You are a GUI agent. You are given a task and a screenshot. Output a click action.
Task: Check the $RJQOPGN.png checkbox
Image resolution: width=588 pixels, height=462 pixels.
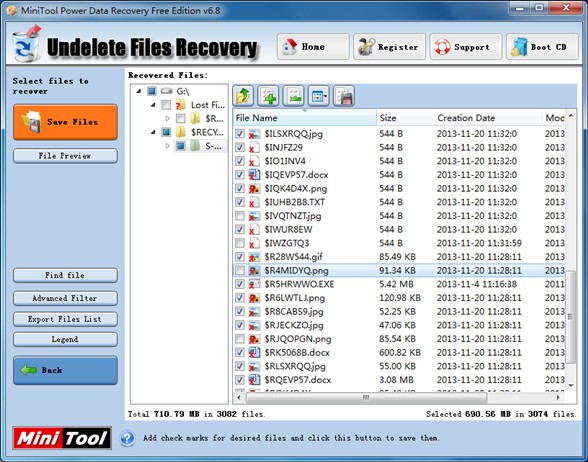click(x=240, y=339)
